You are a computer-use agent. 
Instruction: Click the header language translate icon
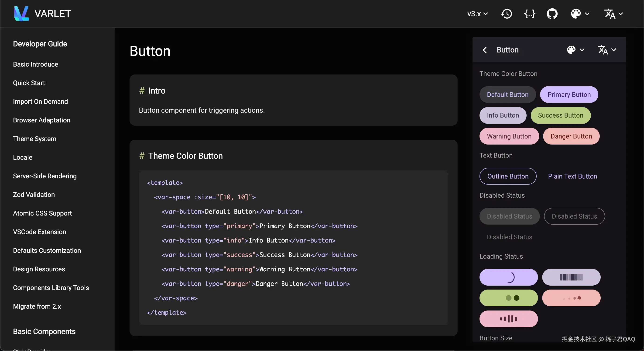click(x=610, y=14)
